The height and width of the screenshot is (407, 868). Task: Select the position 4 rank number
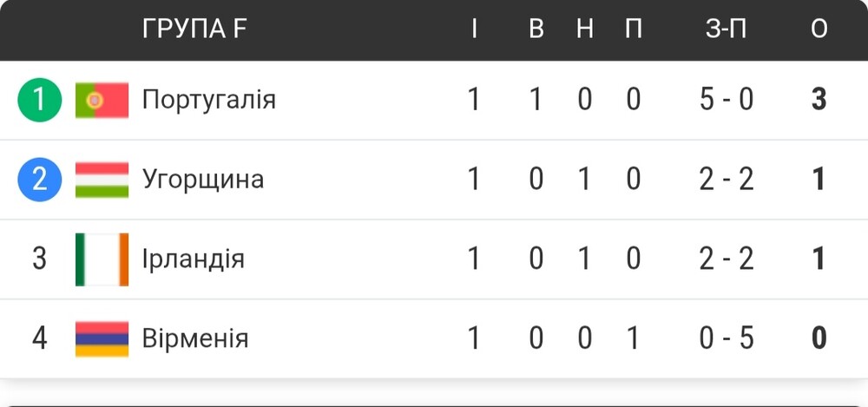click(39, 338)
